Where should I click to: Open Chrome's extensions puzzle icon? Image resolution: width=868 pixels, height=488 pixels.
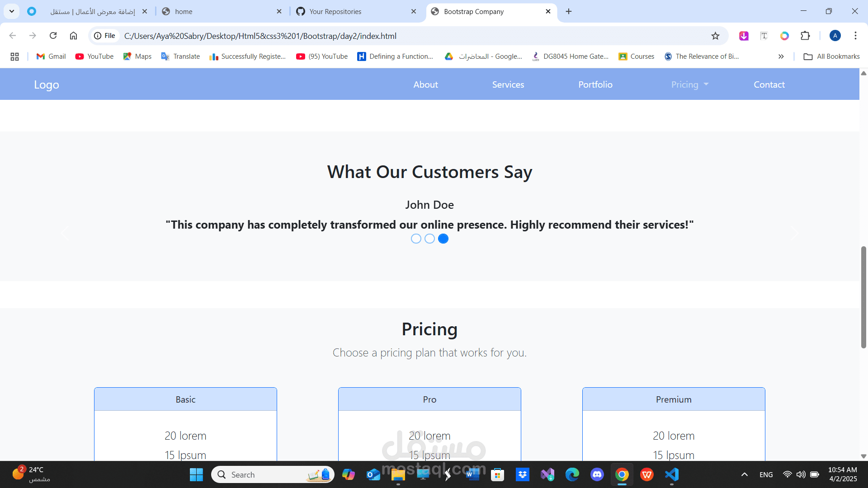pos(805,36)
